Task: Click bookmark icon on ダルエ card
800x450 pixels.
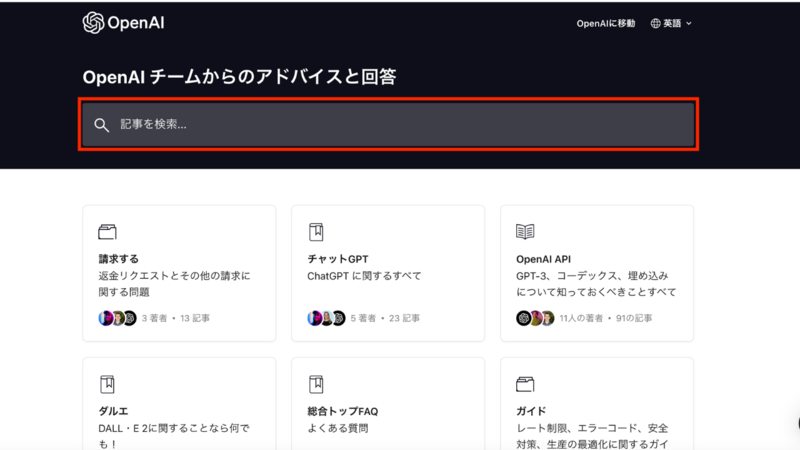Action: click(107, 384)
